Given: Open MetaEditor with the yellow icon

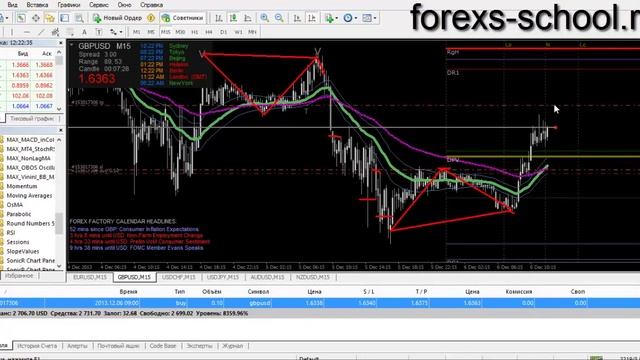Looking at the screenshot, I should 151,18.
